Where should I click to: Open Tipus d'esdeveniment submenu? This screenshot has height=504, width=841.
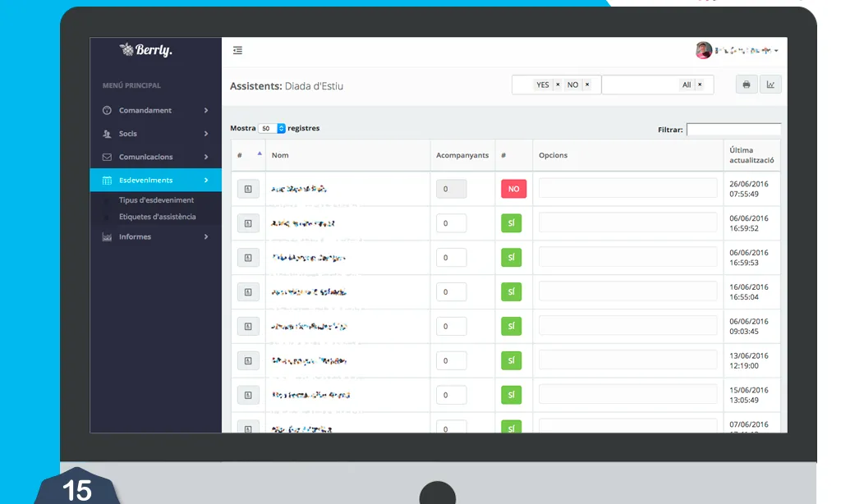pyautogui.click(x=157, y=200)
